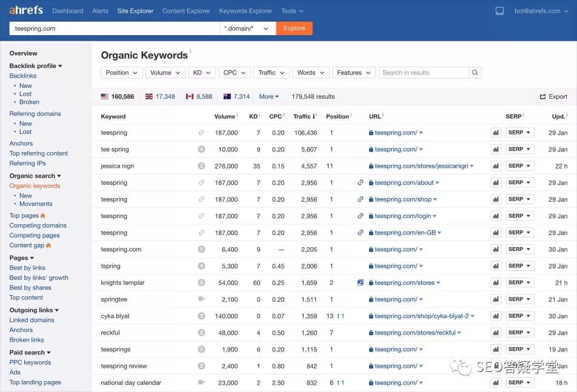Open history chart icon for knights templar row
The width and height of the screenshot is (577, 392).
point(496,283)
